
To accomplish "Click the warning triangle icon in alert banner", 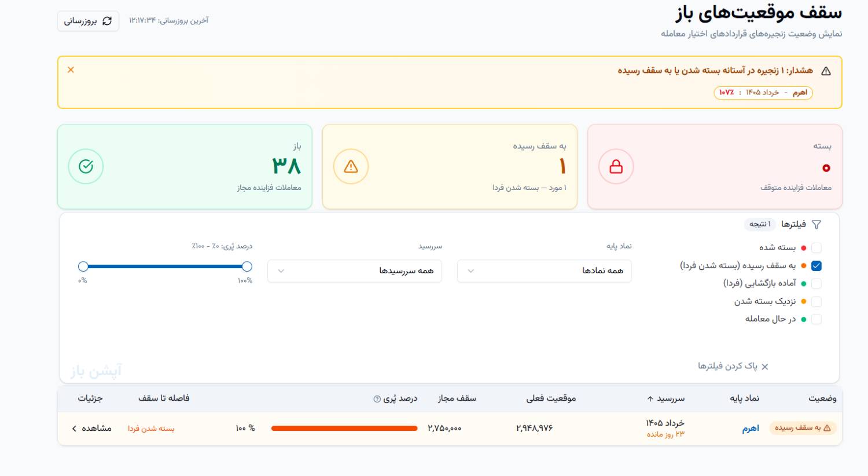I will pyautogui.click(x=826, y=71).
